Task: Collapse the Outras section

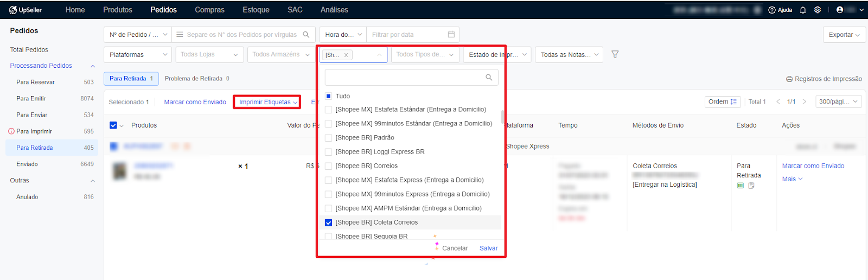Action: point(92,181)
